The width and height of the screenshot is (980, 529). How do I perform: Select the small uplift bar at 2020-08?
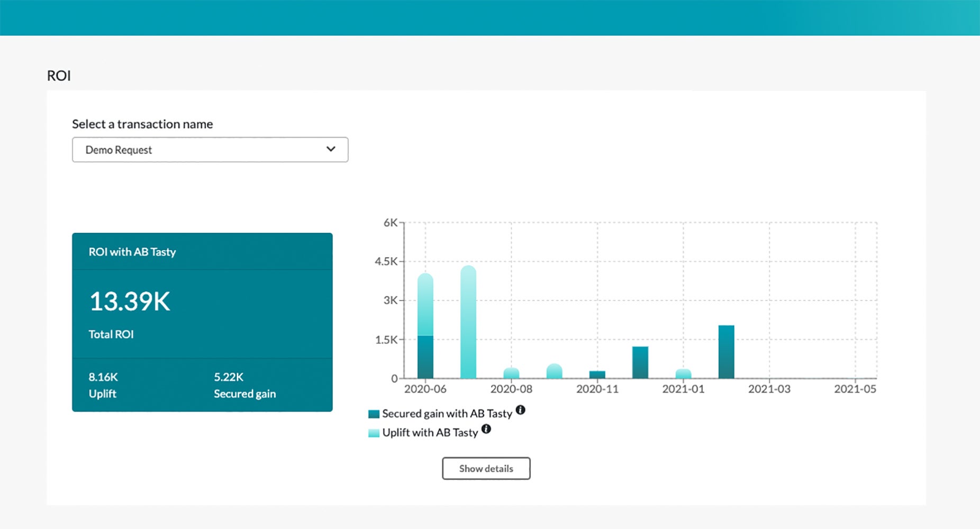point(511,373)
